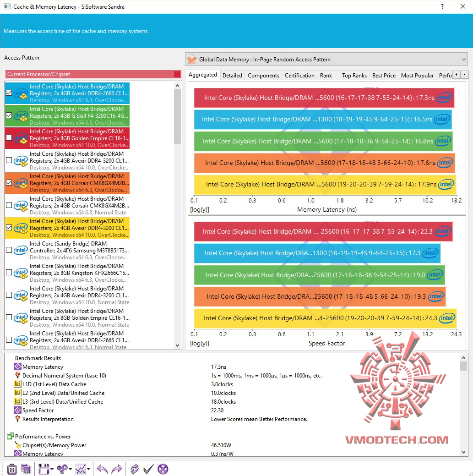Switch to the Components tab
473x476 pixels.
coord(263,75)
